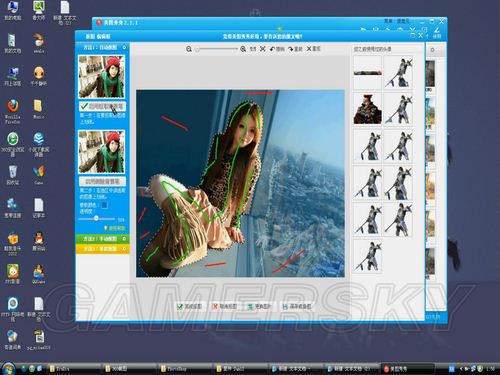Click the cancel cutout button with red X
The image size is (500, 375).
pyautogui.click(x=224, y=306)
